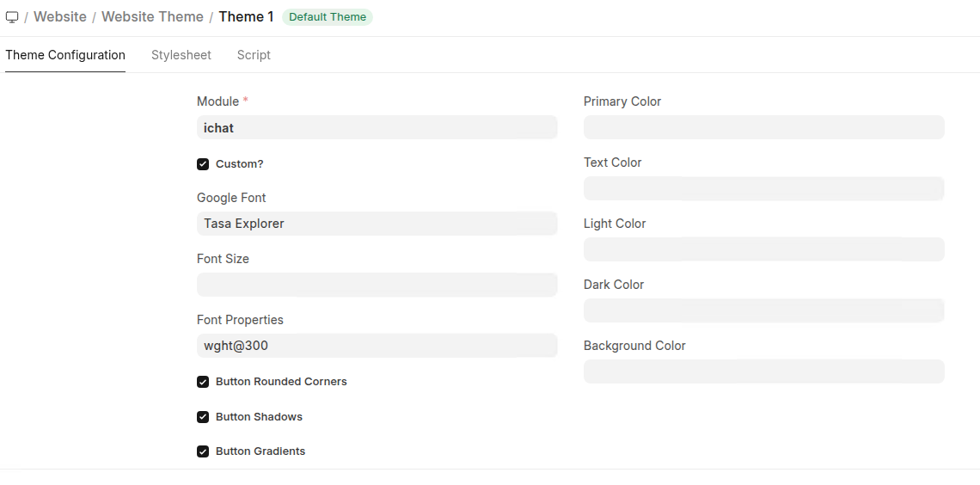Image resolution: width=980 pixels, height=485 pixels.
Task: Click the Background Color field
Action: tap(763, 372)
